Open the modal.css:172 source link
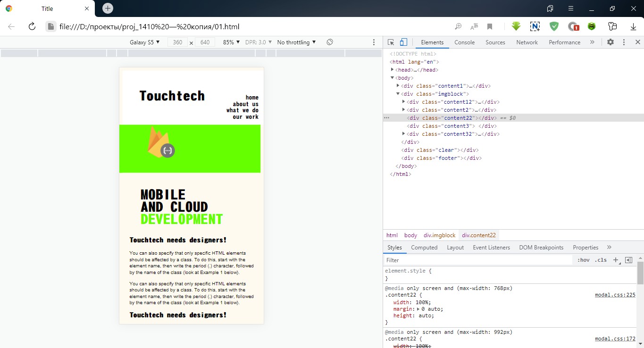This screenshot has height=348, width=644. coord(615,339)
